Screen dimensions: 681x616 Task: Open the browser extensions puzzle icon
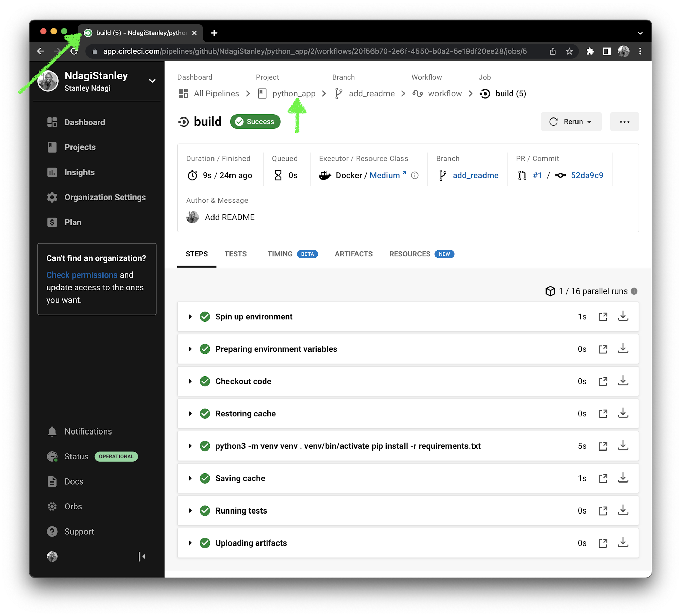coord(590,51)
